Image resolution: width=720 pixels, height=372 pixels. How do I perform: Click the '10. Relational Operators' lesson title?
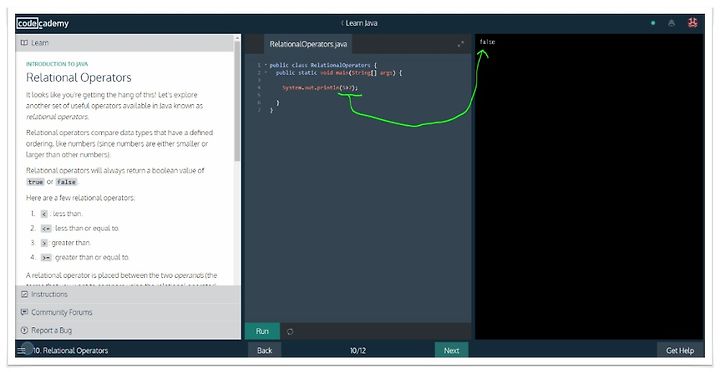click(70, 350)
